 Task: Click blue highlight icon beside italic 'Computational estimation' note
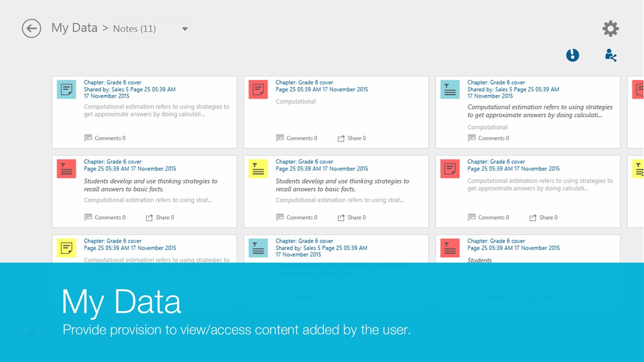coord(450,89)
